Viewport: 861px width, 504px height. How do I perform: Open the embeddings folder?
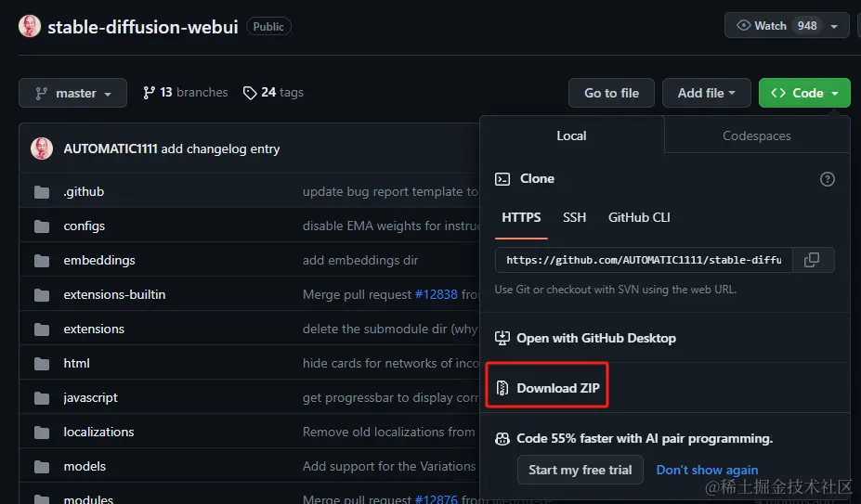click(98, 260)
